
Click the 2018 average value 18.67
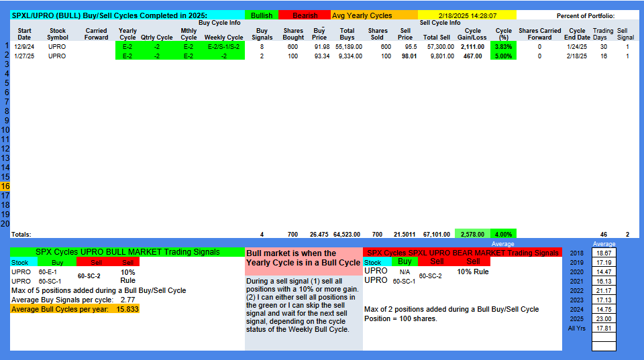coord(604,253)
